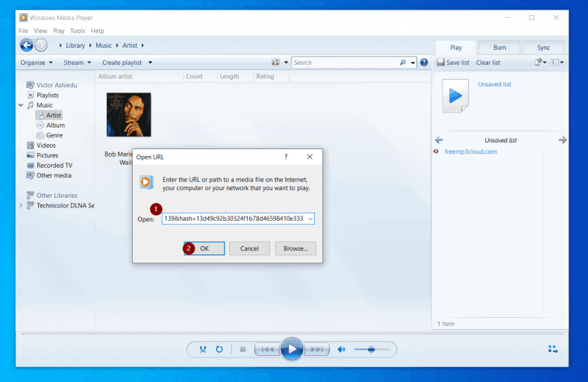Click the Browse... button

coord(295,248)
